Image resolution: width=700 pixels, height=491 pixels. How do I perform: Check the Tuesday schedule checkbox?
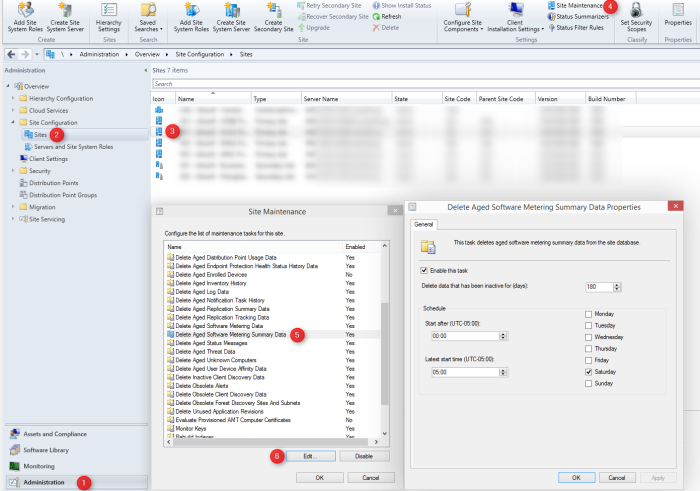[588, 326]
